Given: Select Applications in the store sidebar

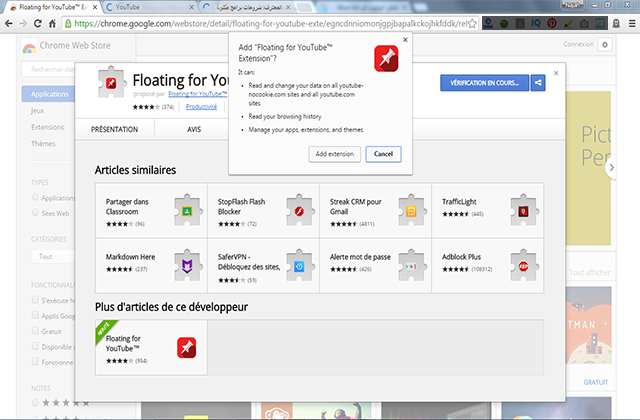Looking at the screenshot, I should tap(49, 94).
